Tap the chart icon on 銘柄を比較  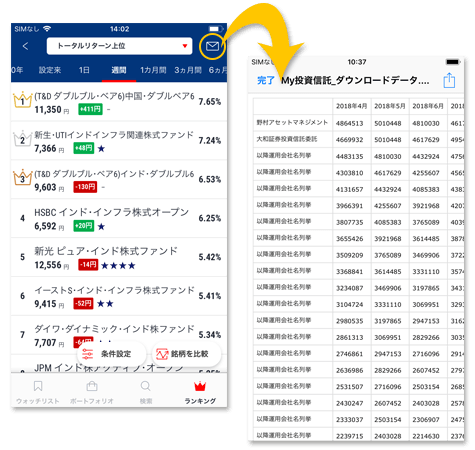162,354
